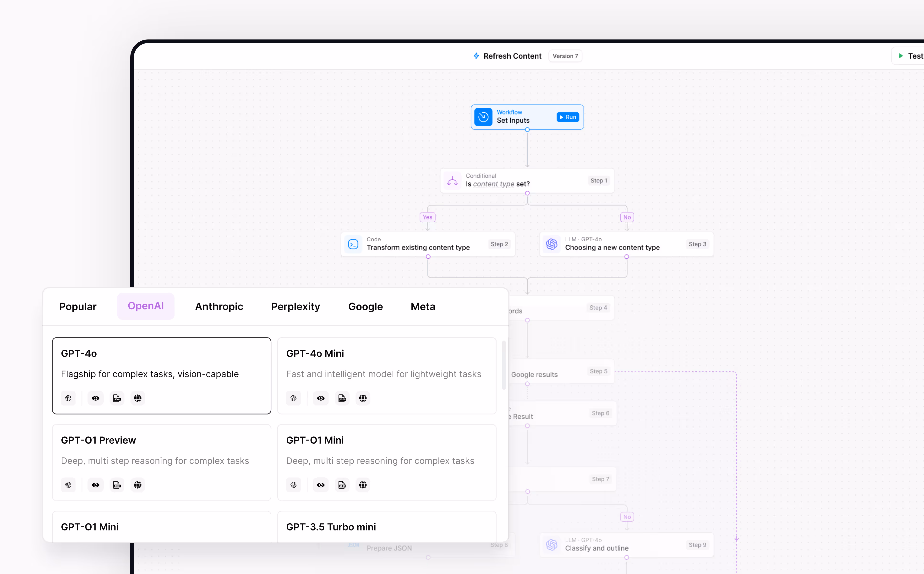
Task: Open the Transform existing content type node
Action: click(x=428, y=244)
